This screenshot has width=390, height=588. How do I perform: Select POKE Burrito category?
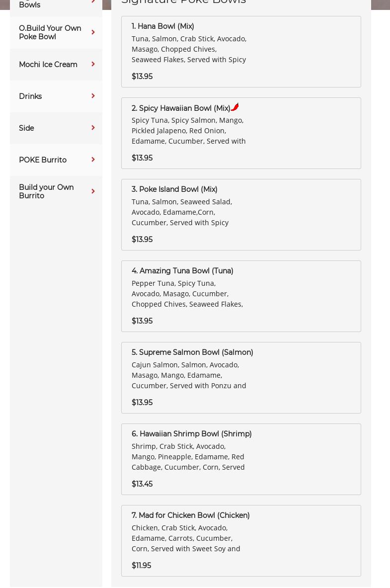43,160
